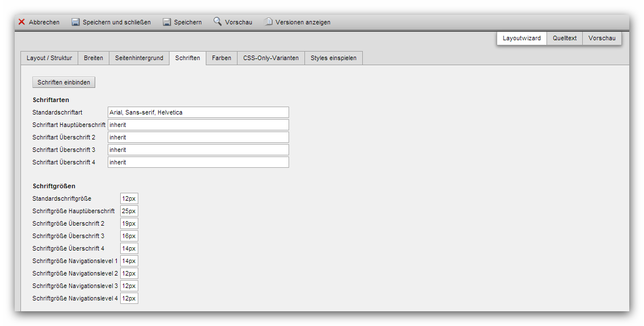Open the Layout / Struktur tab

[49, 58]
